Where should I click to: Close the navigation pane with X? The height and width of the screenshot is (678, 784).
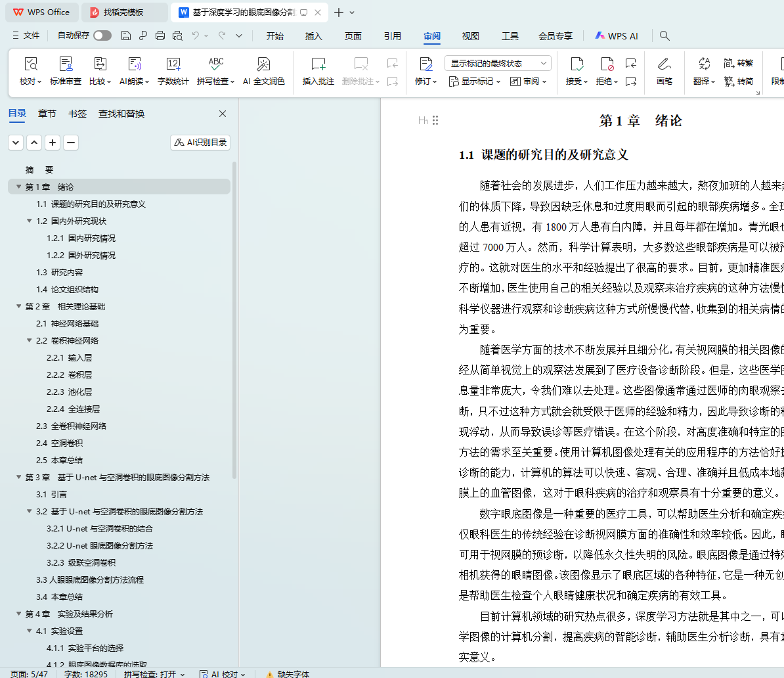click(x=223, y=114)
